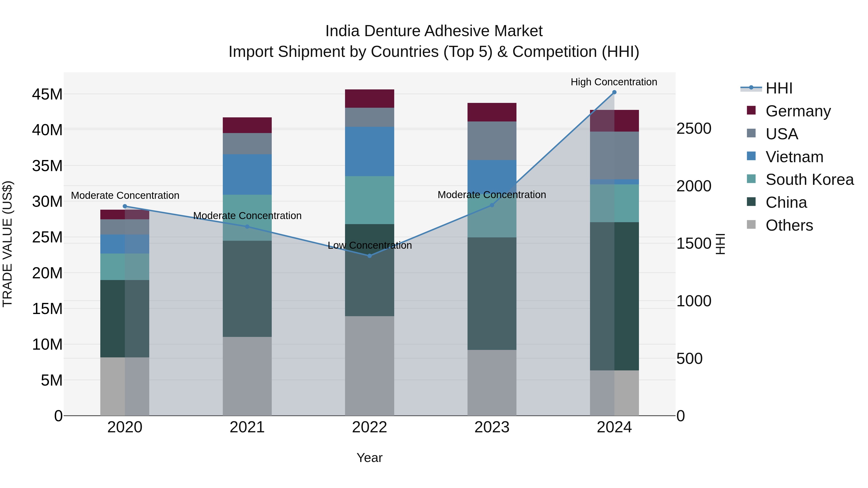Viewport: 868px width, 488px height.
Task: Click the 30M tick on left axis
Action: point(47,201)
